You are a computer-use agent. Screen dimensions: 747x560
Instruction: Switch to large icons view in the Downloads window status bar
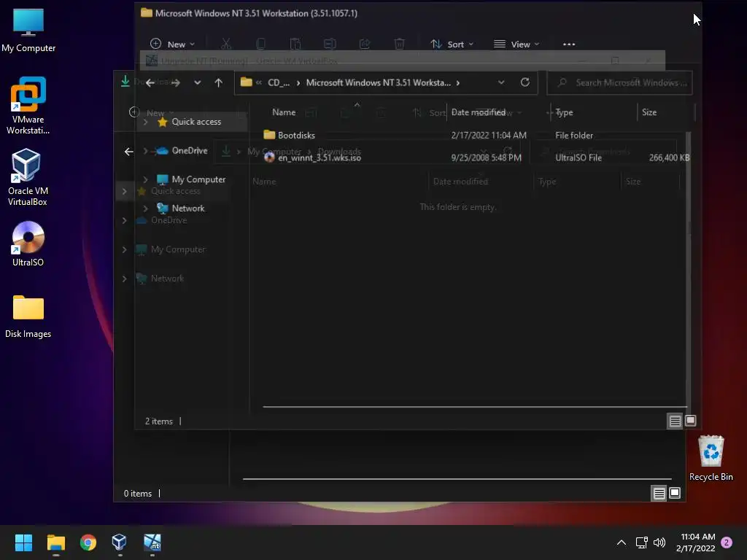click(675, 494)
